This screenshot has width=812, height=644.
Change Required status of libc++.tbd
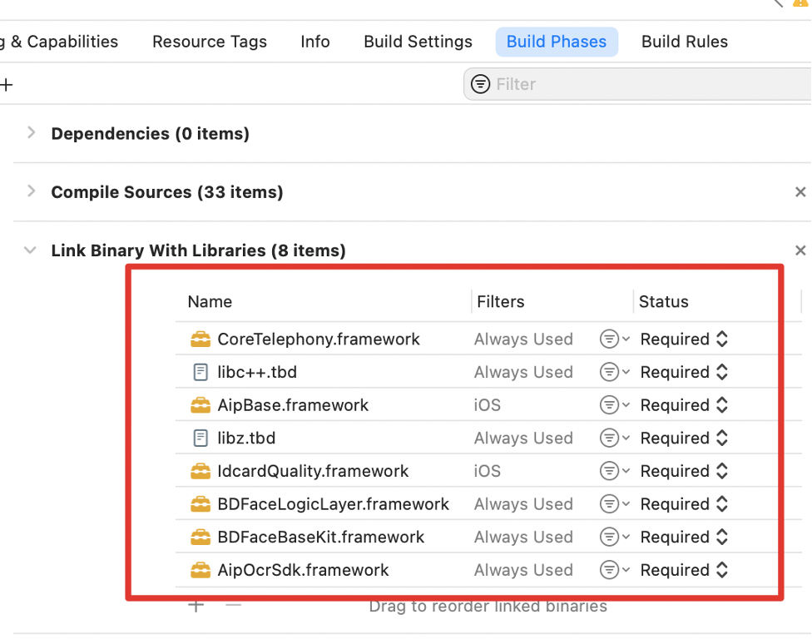click(684, 372)
